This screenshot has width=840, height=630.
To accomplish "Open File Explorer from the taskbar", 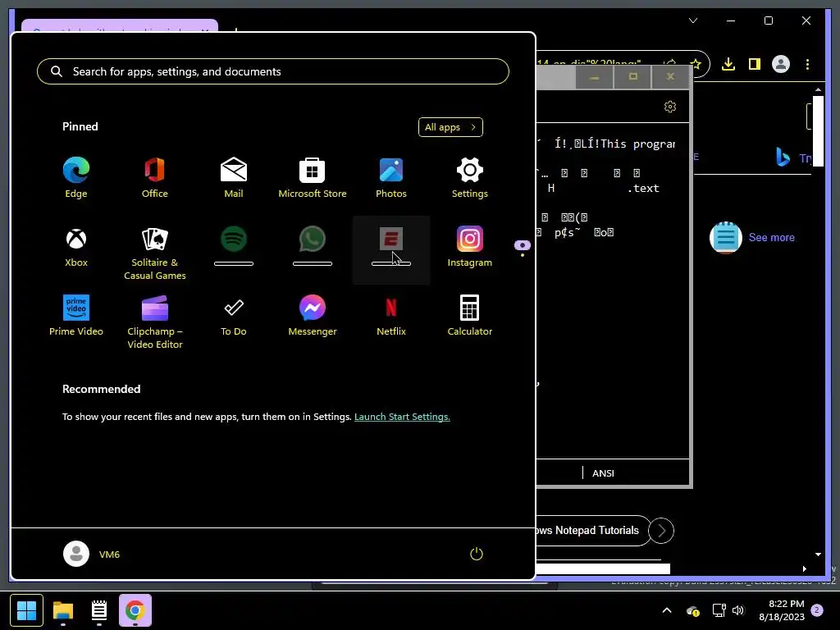I will pyautogui.click(x=63, y=610).
